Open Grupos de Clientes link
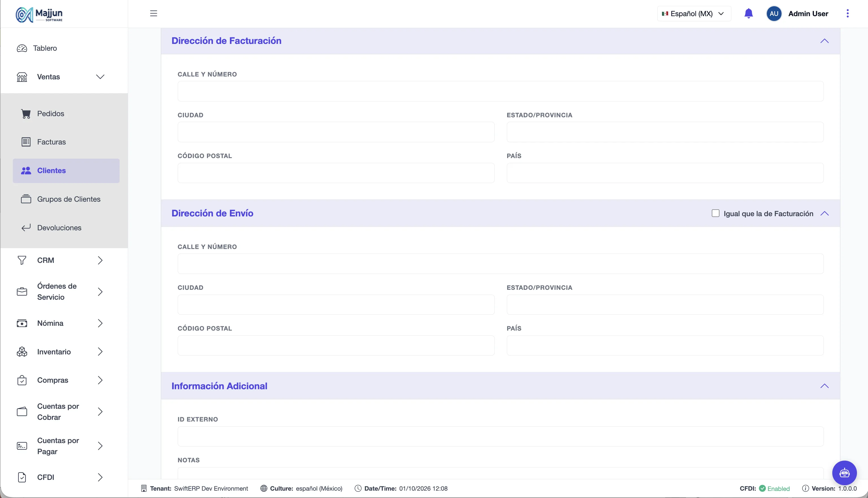 [x=69, y=199]
